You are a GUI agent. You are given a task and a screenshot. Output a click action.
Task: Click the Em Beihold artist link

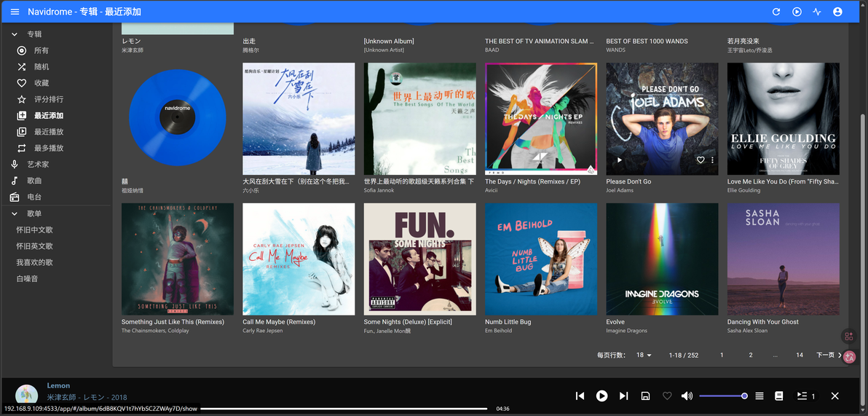point(499,331)
